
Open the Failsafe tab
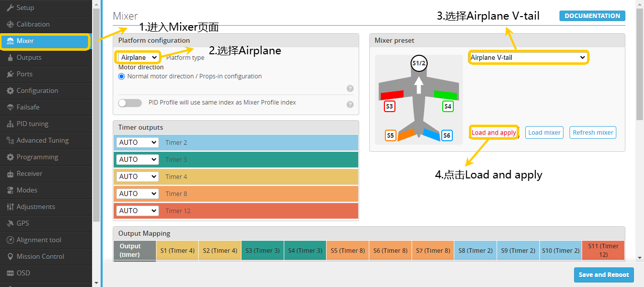[x=46, y=107]
